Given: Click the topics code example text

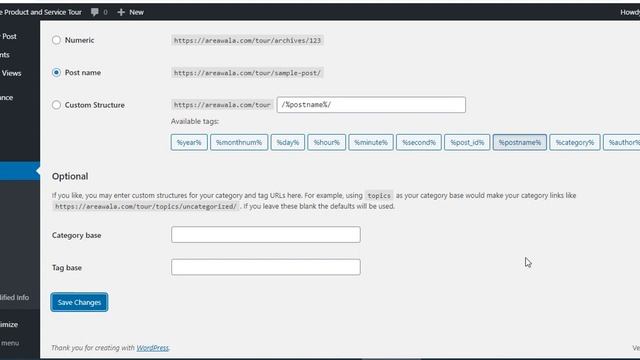Looking at the screenshot, I should pyautogui.click(x=379, y=196).
